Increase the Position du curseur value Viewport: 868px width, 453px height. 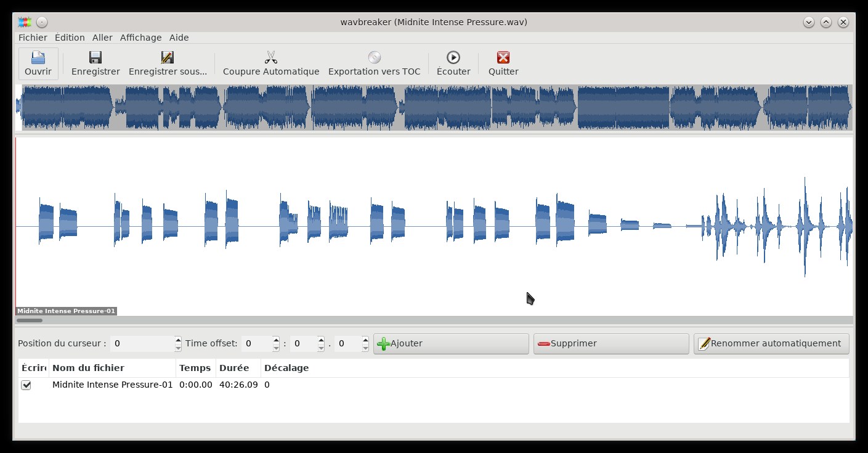(178, 340)
